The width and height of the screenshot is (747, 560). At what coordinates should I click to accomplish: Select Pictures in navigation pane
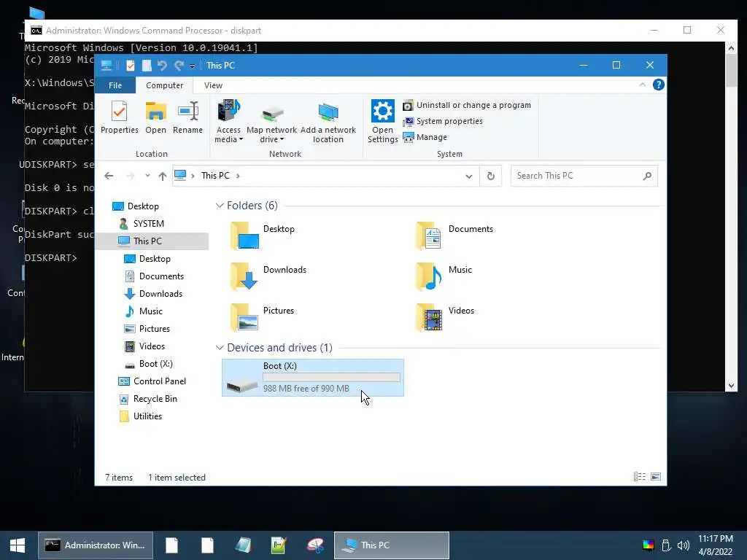(155, 329)
